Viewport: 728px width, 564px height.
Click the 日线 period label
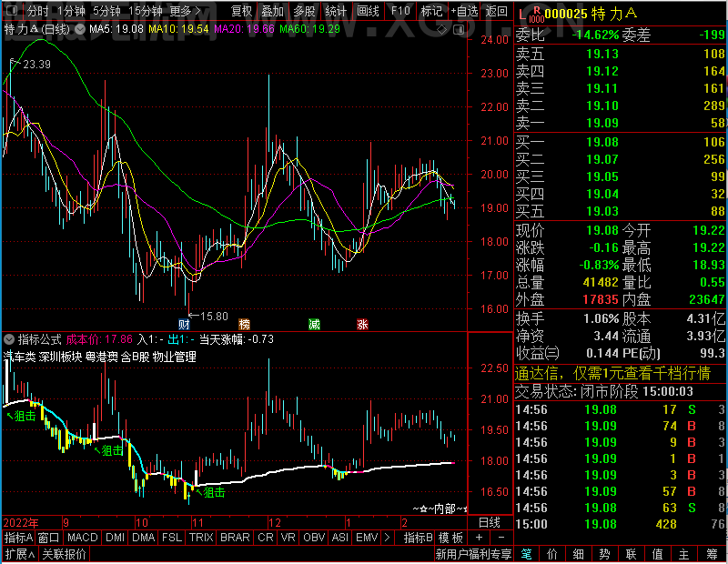490,522
